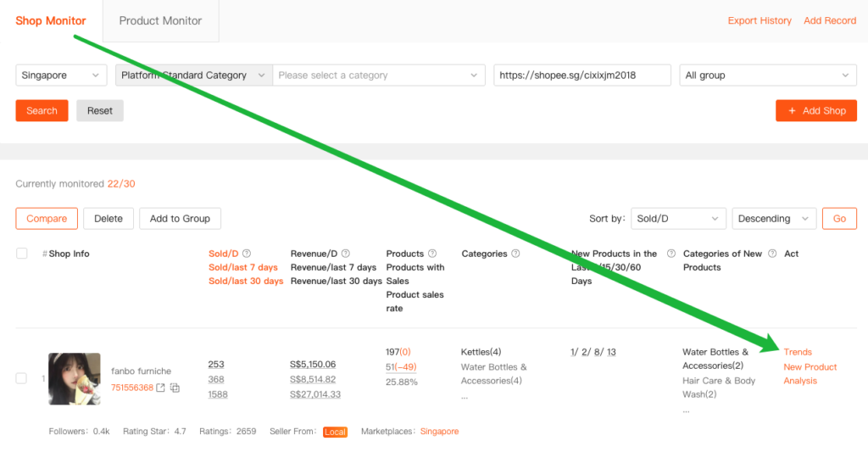The image size is (868, 452).
Task: Click the orange Add Shop button
Action: click(815, 111)
